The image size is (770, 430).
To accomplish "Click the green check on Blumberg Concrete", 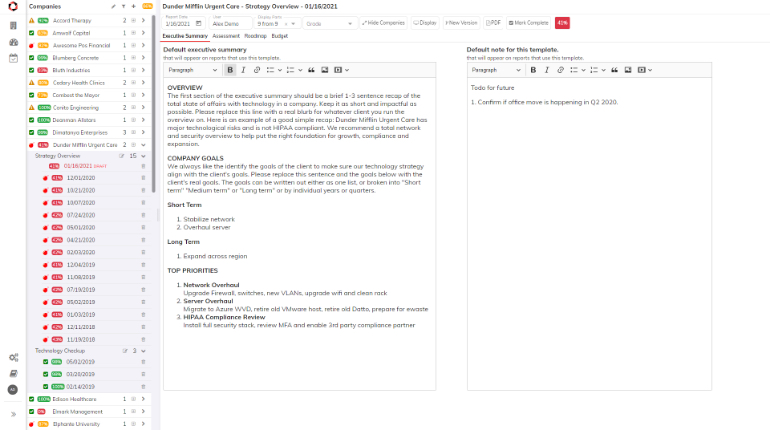I will [x=31, y=58].
